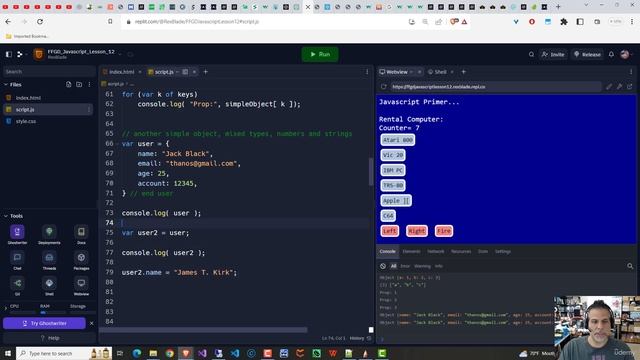This screenshot has width=640, height=360.
Task: Click the Apple ][ button in webview
Action: click(x=396, y=200)
